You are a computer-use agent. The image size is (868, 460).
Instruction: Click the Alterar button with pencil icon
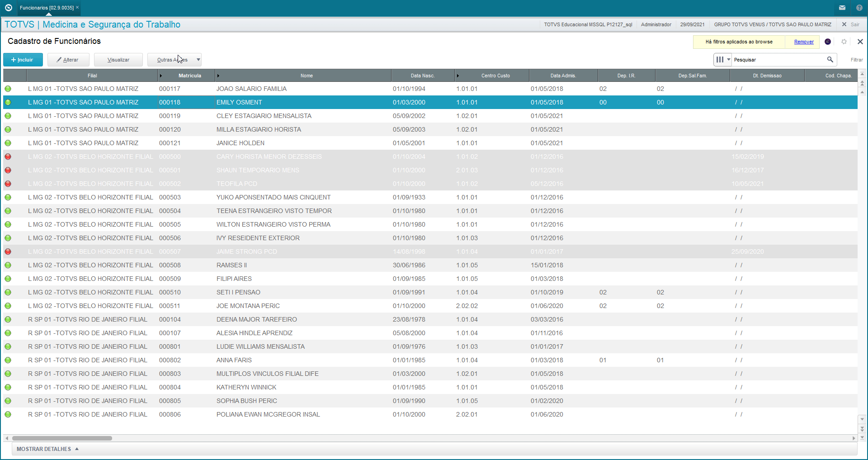pos(68,60)
